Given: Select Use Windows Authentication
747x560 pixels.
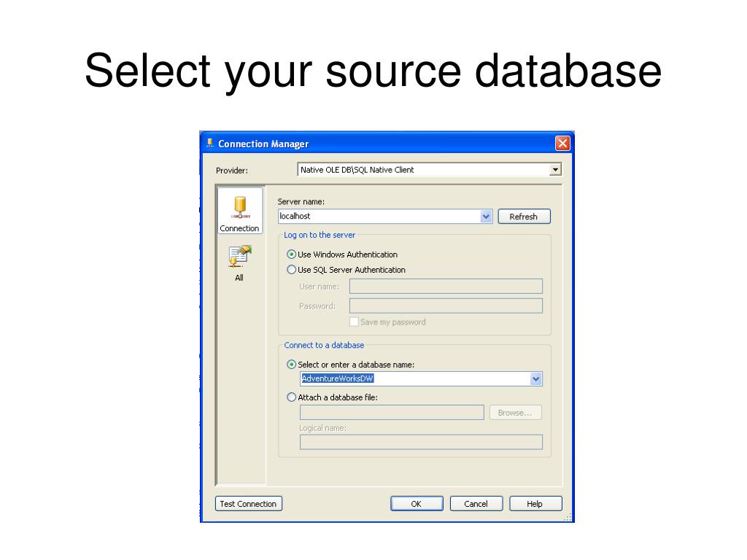Looking at the screenshot, I should (x=291, y=254).
